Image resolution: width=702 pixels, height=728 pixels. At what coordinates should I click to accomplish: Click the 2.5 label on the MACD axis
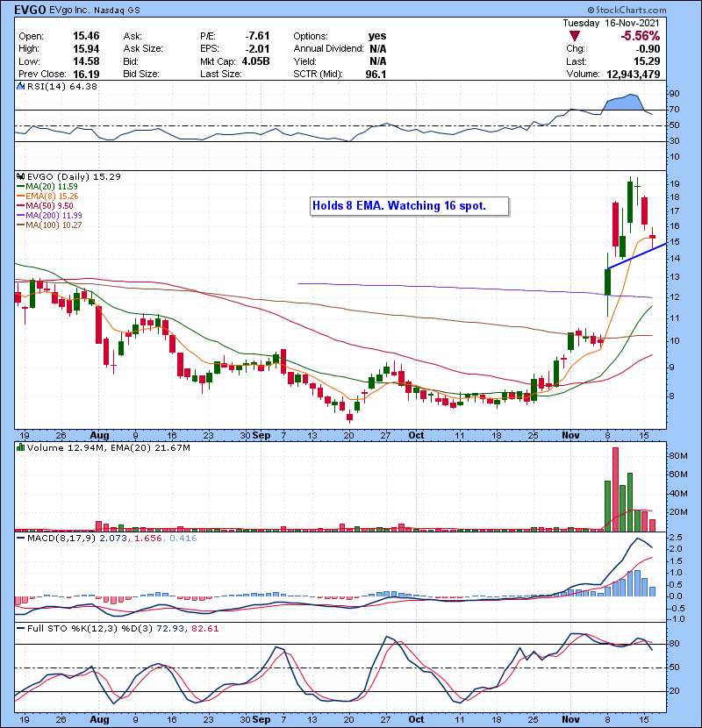[676, 538]
